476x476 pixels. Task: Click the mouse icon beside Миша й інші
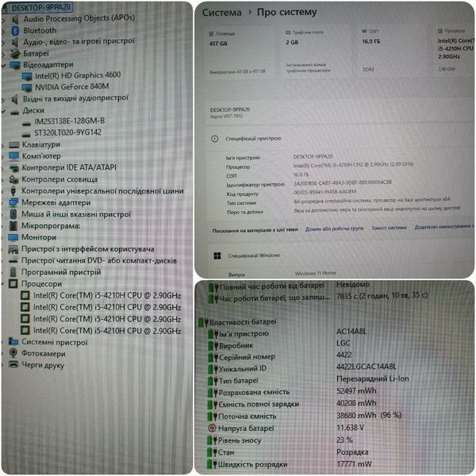click(13, 214)
